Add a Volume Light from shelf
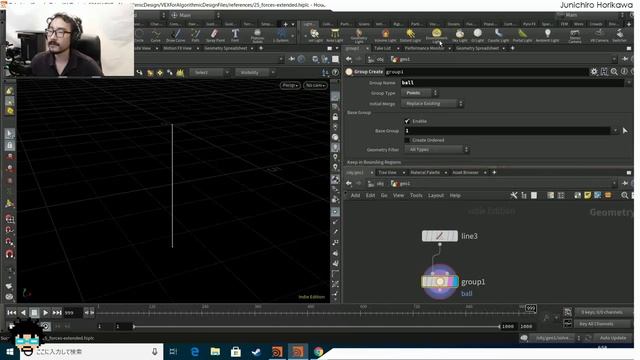The image size is (640, 360). pos(385,36)
